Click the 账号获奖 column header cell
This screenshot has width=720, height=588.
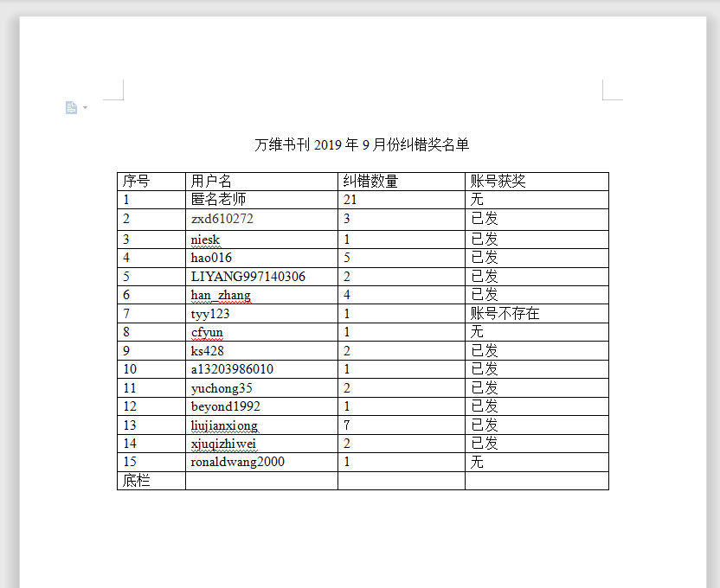coord(498,182)
